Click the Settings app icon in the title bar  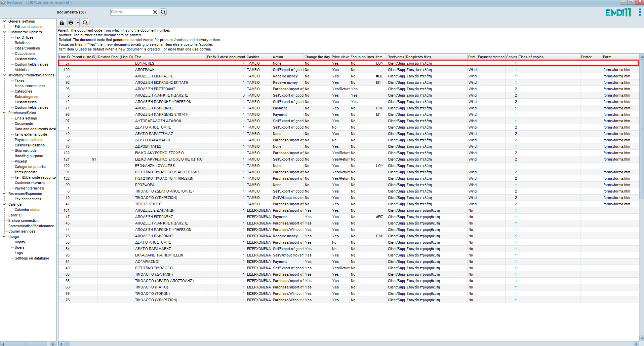pos(3,2)
